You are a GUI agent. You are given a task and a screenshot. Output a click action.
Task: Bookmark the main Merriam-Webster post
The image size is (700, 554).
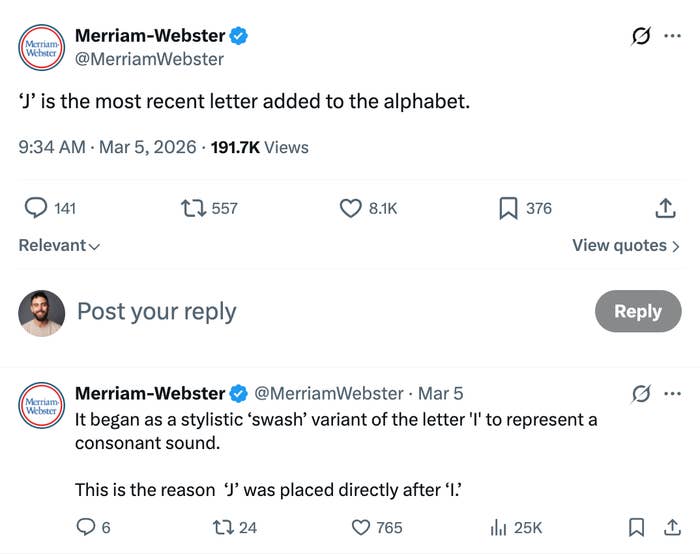(x=508, y=208)
